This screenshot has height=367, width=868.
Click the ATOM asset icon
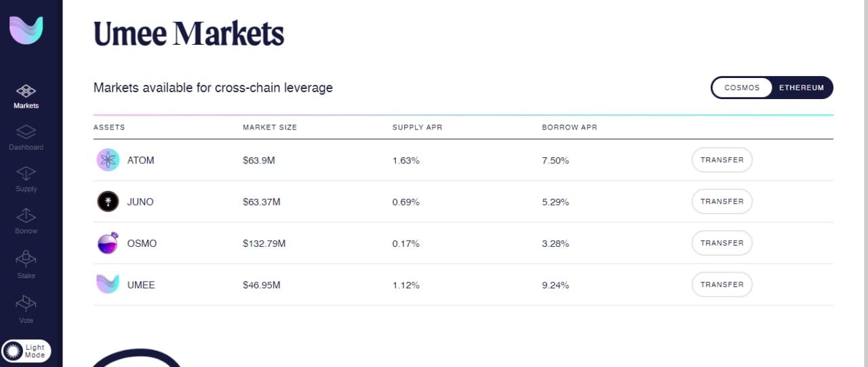108,160
